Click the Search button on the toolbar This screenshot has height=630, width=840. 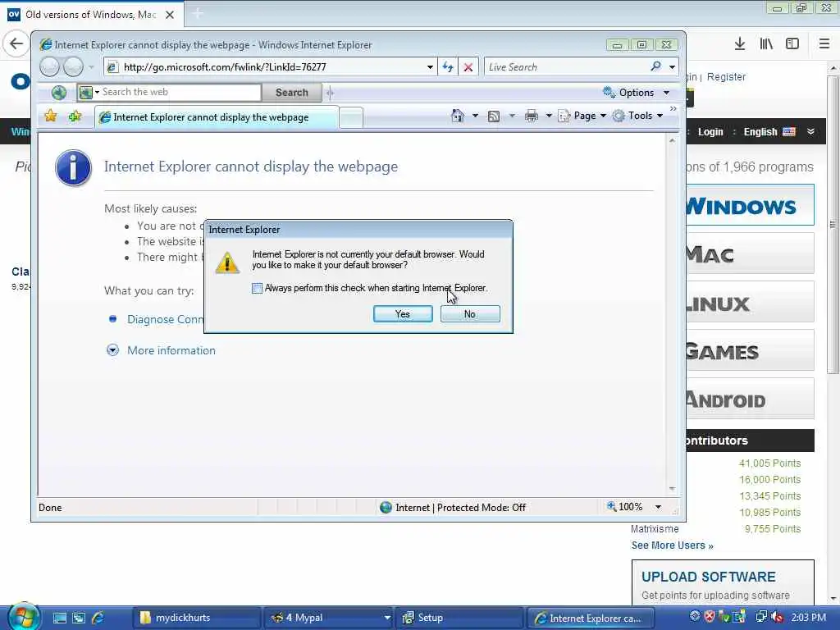point(292,93)
